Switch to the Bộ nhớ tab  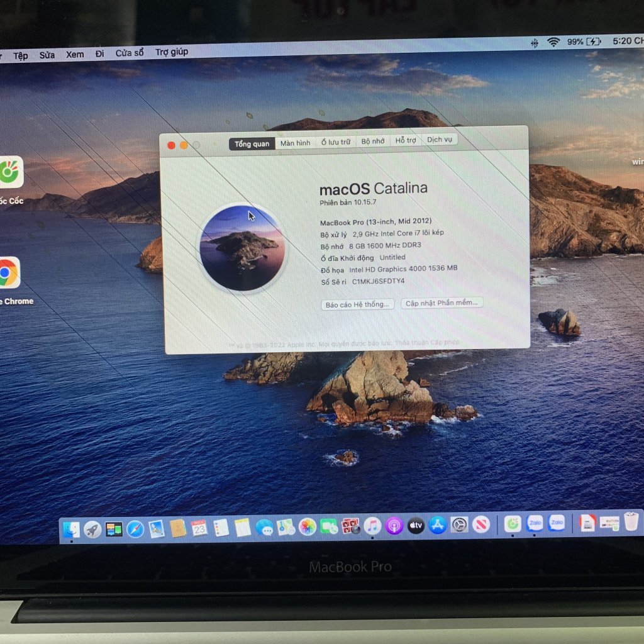[373, 141]
